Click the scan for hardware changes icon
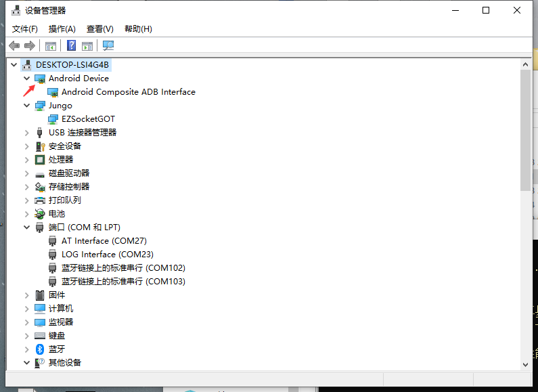The image size is (538, 392). 108,45
